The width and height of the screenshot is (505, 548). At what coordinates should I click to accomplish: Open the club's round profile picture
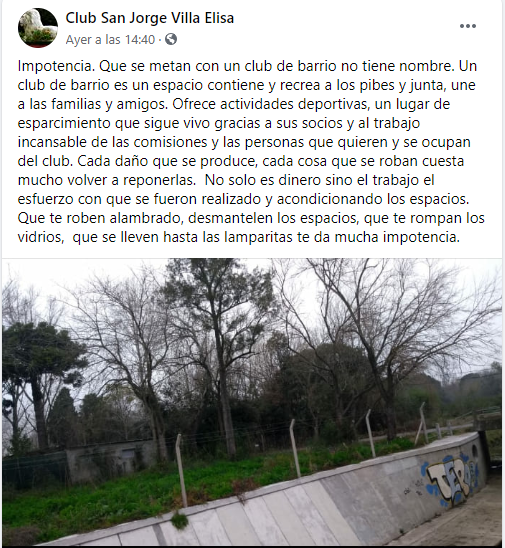[x=38, y=28]
